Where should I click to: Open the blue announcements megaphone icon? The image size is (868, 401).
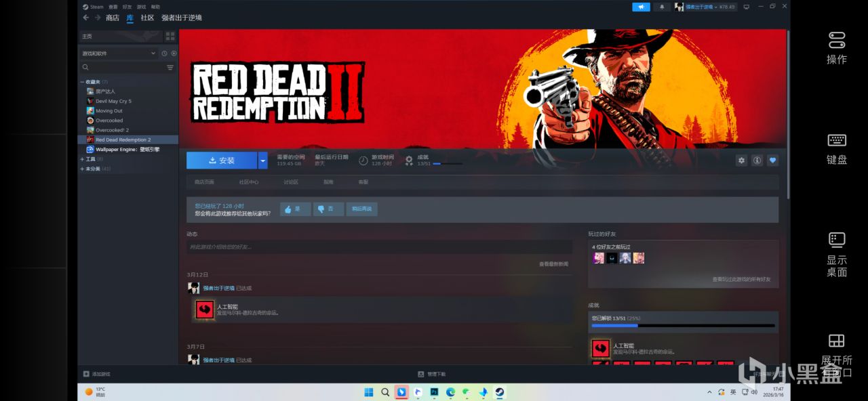pos(641,7)
